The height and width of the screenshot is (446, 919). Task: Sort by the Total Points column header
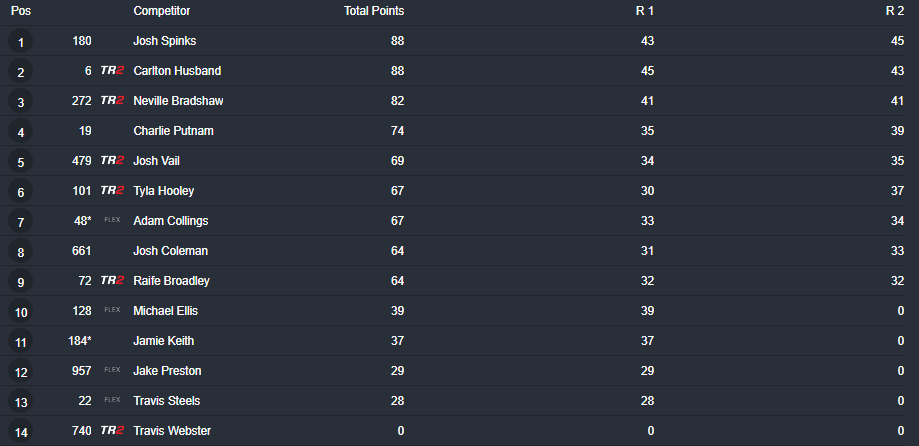pos(374,11)
